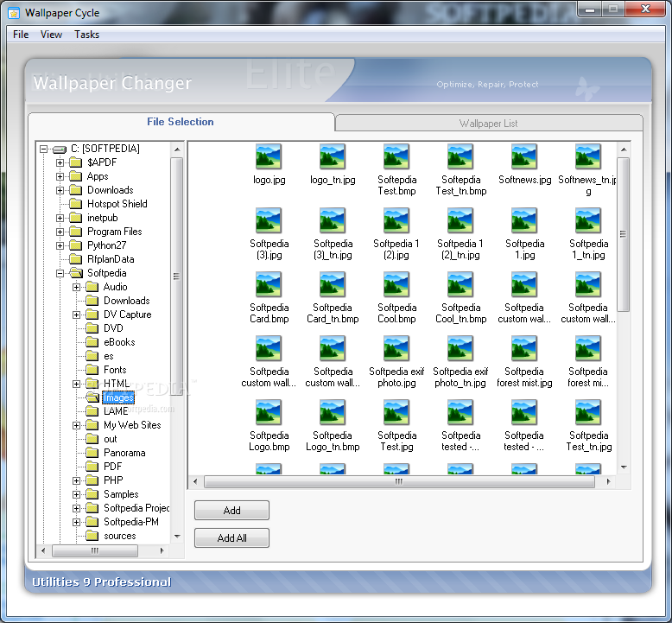Viewport: 672px width, 623px height.
Task: Select the Softpedia forest mist.jpg icon
Action: [x=524, y=348]
